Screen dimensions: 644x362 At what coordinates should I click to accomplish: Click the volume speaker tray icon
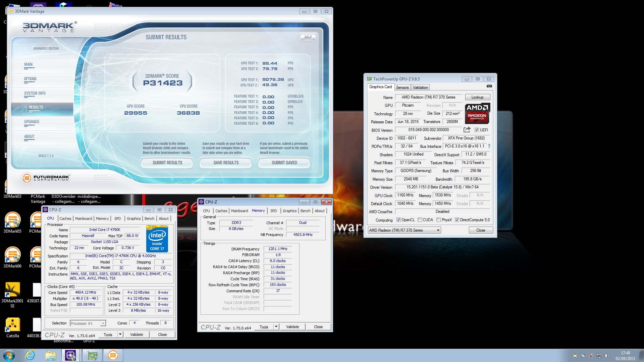click(607, 356)
